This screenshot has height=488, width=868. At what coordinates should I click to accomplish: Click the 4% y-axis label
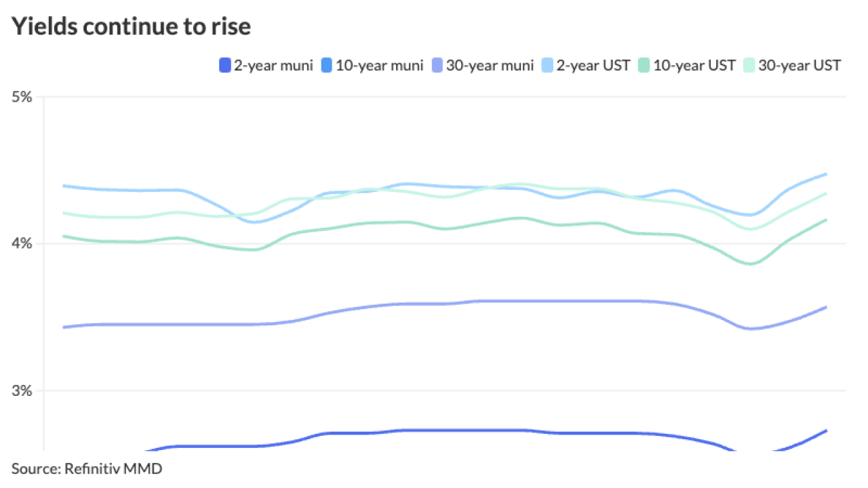tap(22, 243)
